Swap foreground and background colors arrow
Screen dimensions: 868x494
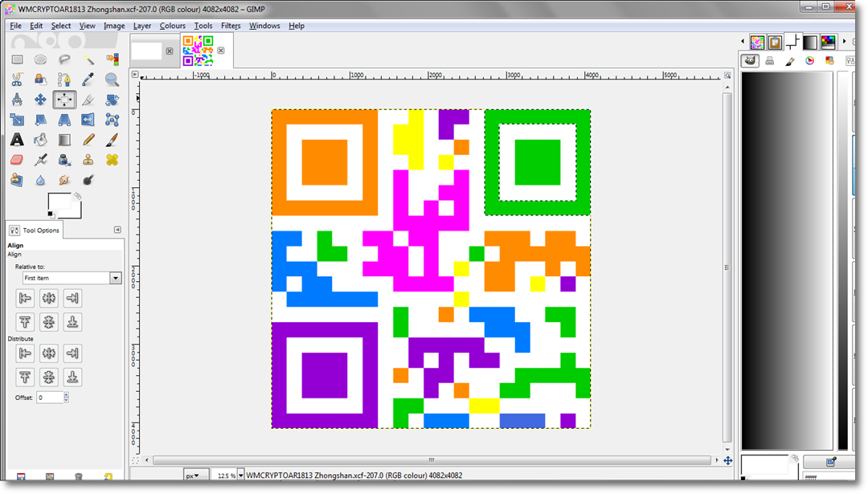tap(78, 196)
